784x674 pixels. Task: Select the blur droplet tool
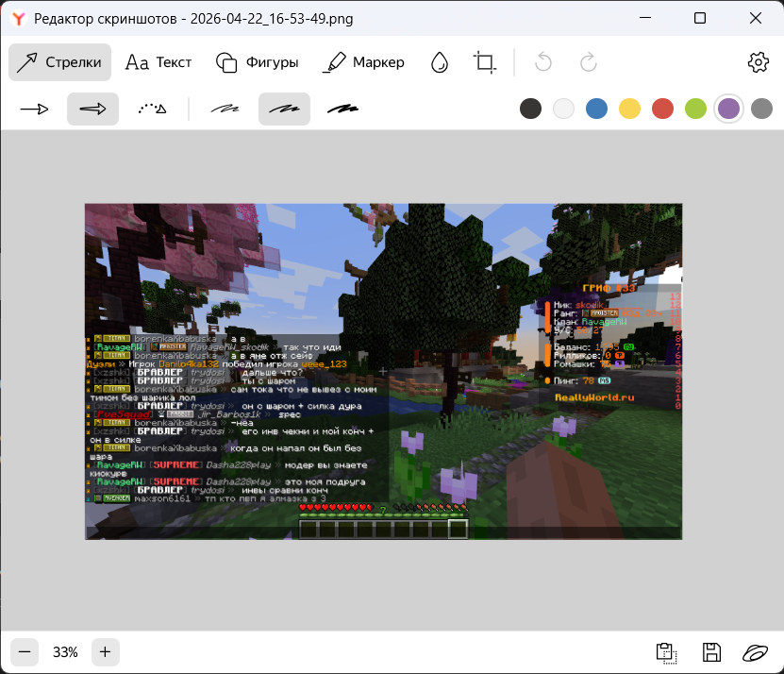(440, 62)
